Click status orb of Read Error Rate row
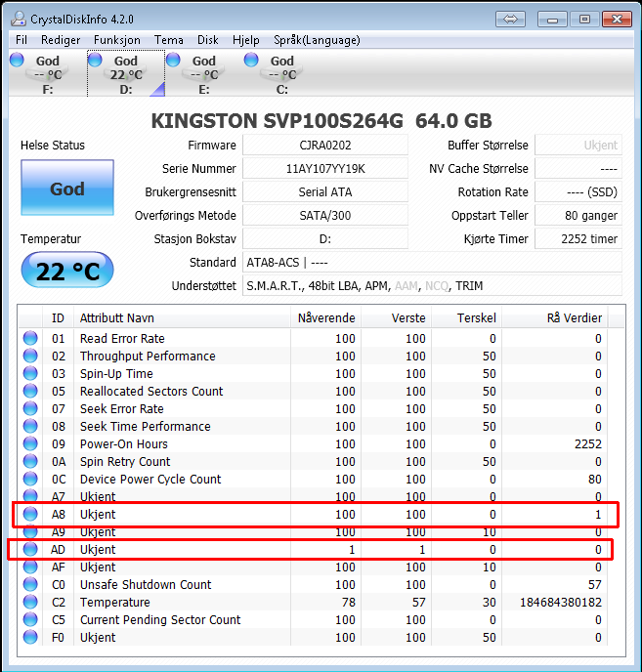This screenshot has width=642, height=672. 30,338
